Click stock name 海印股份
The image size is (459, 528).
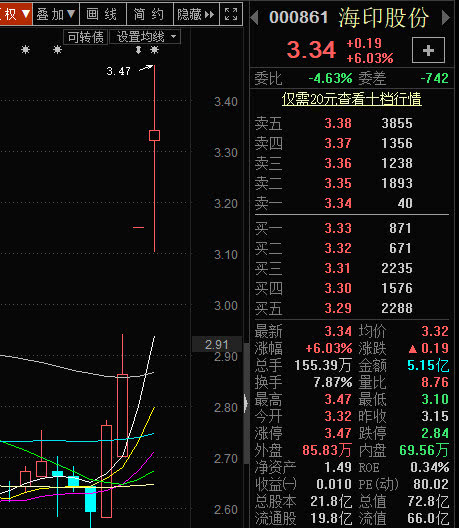tap(384, 18)
